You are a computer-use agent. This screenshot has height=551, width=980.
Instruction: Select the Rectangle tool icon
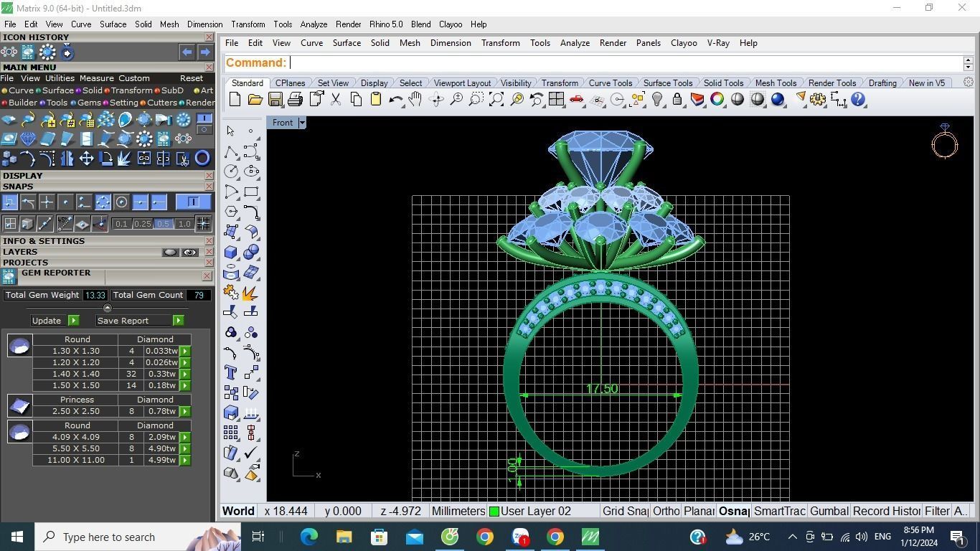point(251,192)
